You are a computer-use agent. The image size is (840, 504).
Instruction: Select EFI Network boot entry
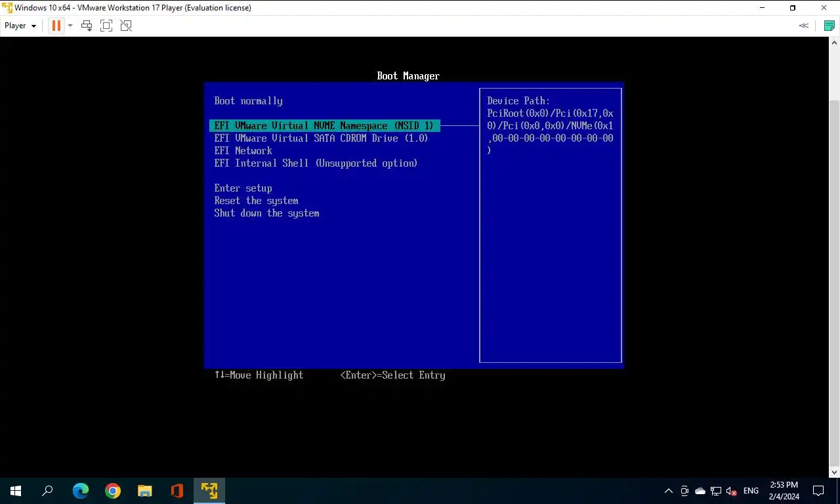click(243, 150)
